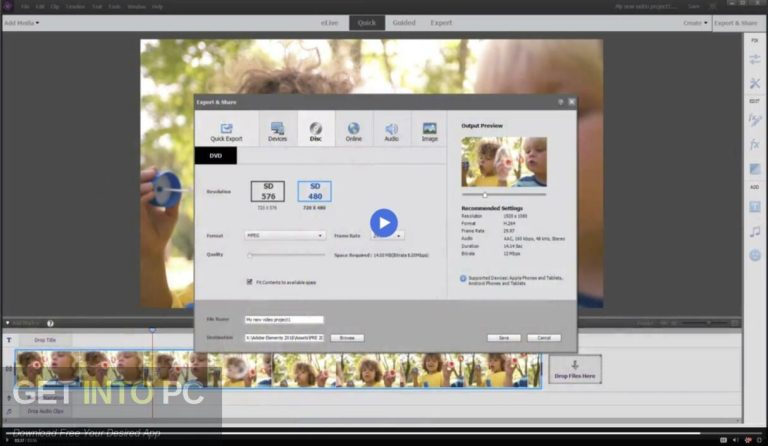
Task: Select the Online export globe icon
Action: click(353, 128)
